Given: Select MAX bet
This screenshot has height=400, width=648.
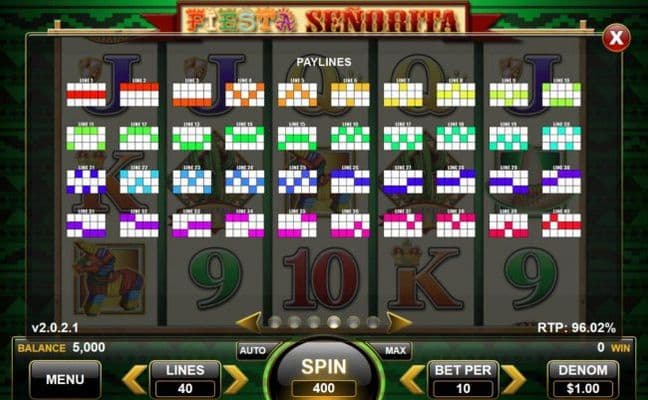Looking at the screenshot, I should point(395,350).
